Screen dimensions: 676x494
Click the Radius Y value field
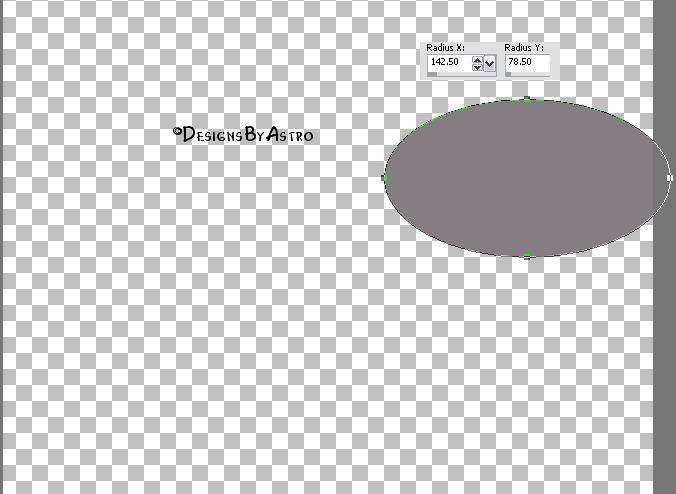point(528,62)
